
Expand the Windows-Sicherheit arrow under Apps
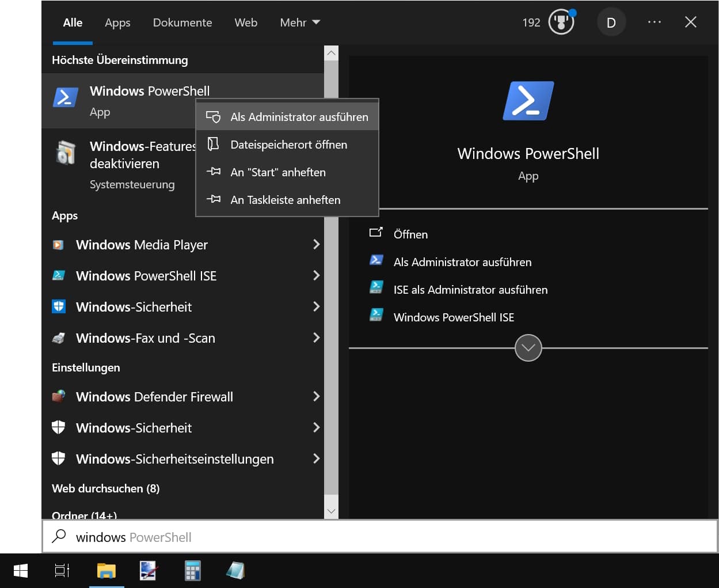(x=316, y=306)
